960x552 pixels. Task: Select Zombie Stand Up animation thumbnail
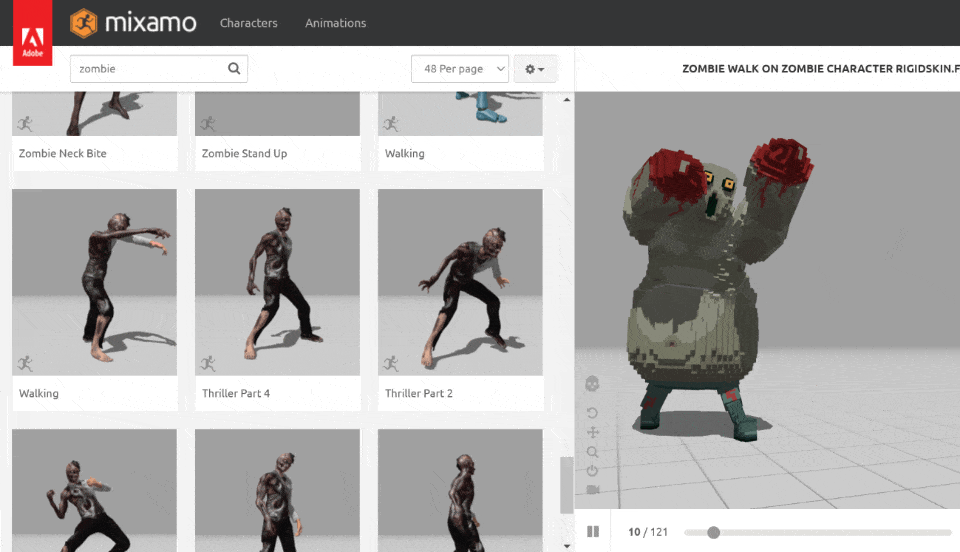point(277,113)
